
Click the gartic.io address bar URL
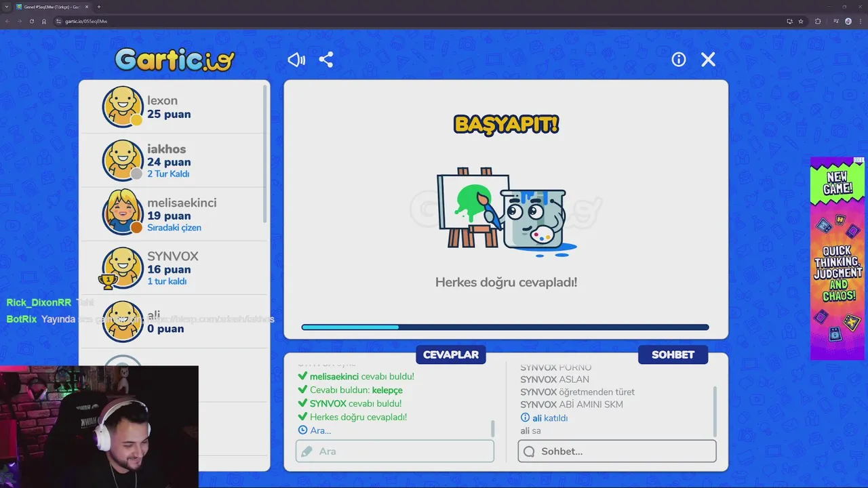tap(86, 21)
